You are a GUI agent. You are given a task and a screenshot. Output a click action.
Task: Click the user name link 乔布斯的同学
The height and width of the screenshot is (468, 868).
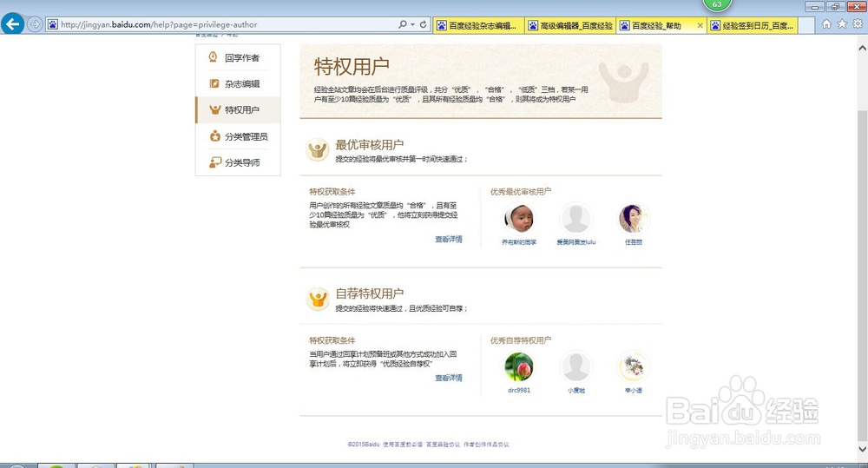point(519,242)
